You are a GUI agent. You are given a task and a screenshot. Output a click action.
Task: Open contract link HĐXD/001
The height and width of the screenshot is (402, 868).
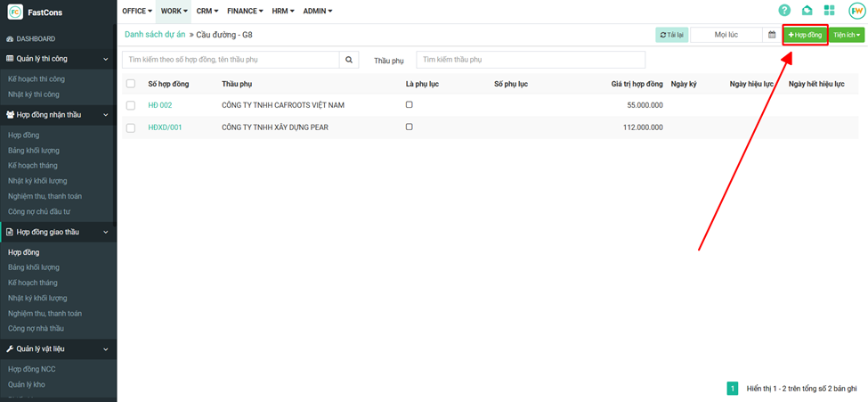coord(165,127)
